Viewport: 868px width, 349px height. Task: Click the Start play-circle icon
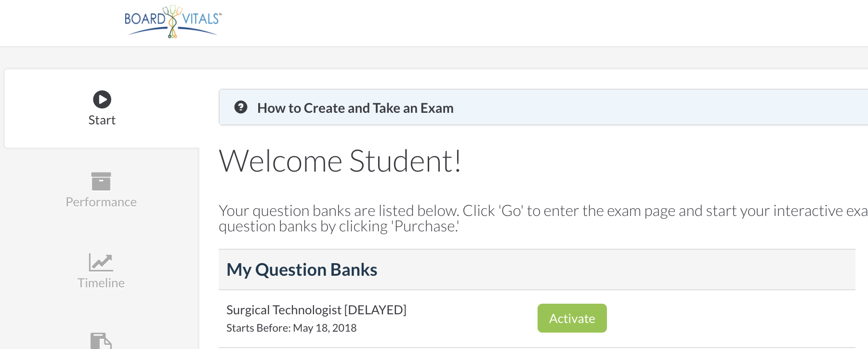coord(102,99)
